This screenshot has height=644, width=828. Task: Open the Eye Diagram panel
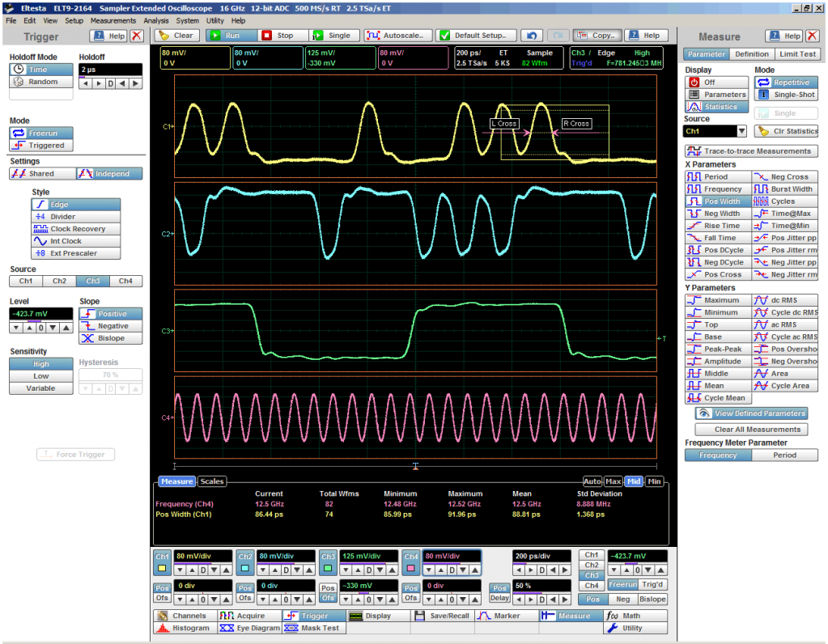(x=248, y=628)
